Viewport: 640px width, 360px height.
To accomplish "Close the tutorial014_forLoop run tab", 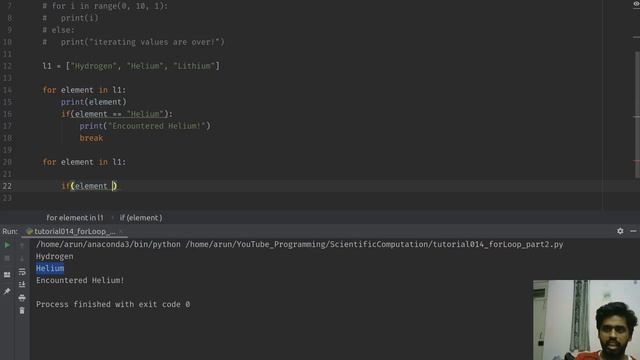I will pos(121,231).
